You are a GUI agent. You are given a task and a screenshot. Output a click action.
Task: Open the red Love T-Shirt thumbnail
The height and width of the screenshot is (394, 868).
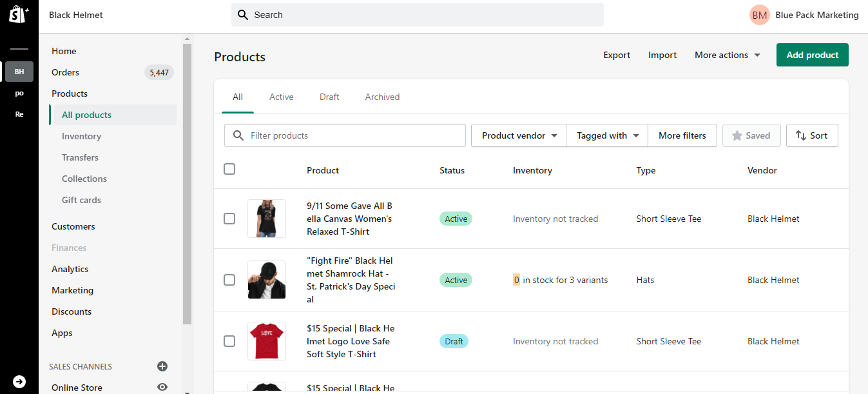coord(267,341)
